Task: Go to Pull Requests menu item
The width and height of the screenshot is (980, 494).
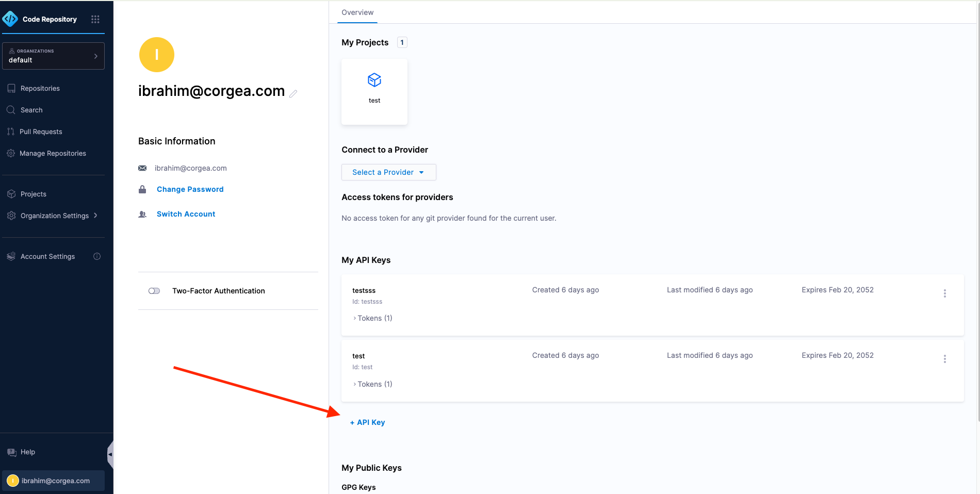Action: 41,131
